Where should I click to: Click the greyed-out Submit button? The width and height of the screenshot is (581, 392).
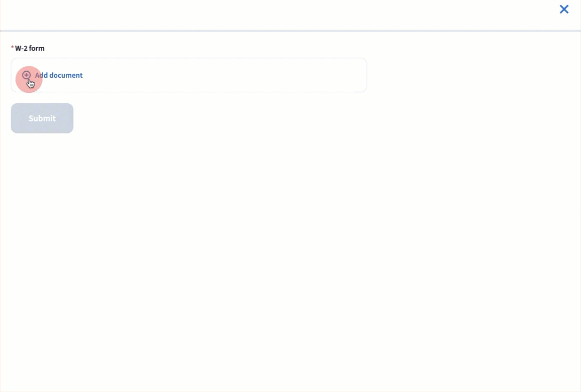tap(42, 118)
